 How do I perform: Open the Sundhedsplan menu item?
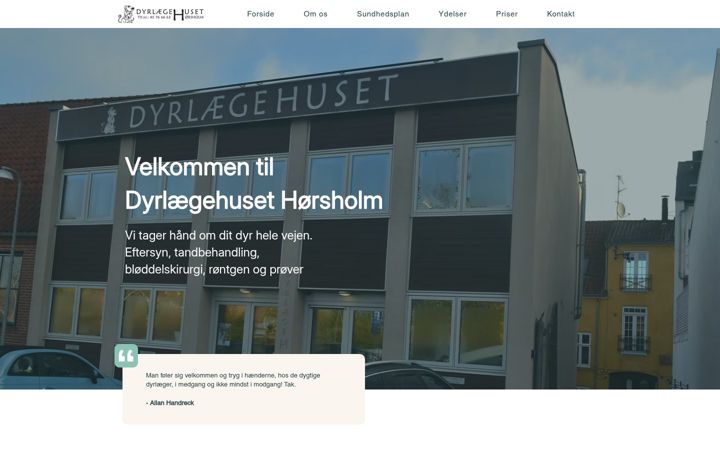click(383, 14)
